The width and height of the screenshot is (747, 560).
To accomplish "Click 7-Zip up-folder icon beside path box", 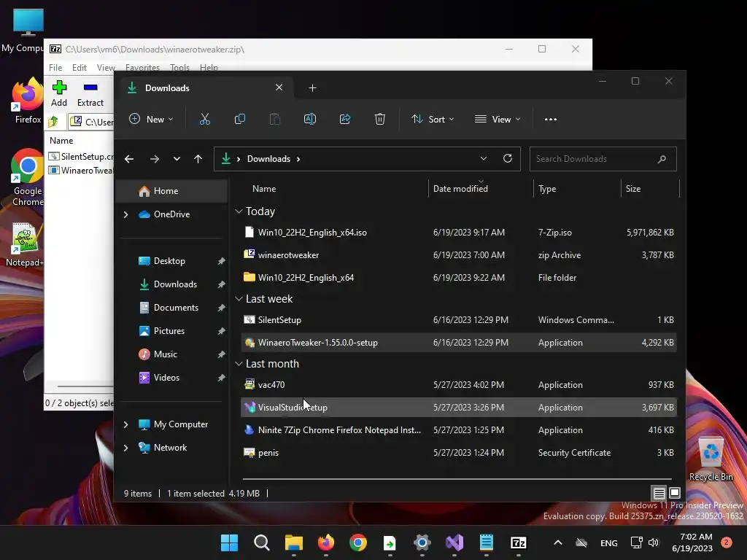I will 53,122.
